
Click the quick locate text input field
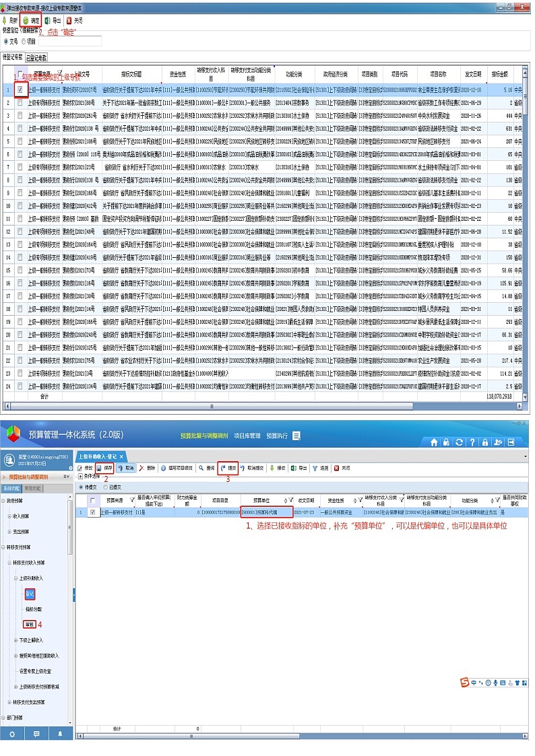tap(69, 41)
